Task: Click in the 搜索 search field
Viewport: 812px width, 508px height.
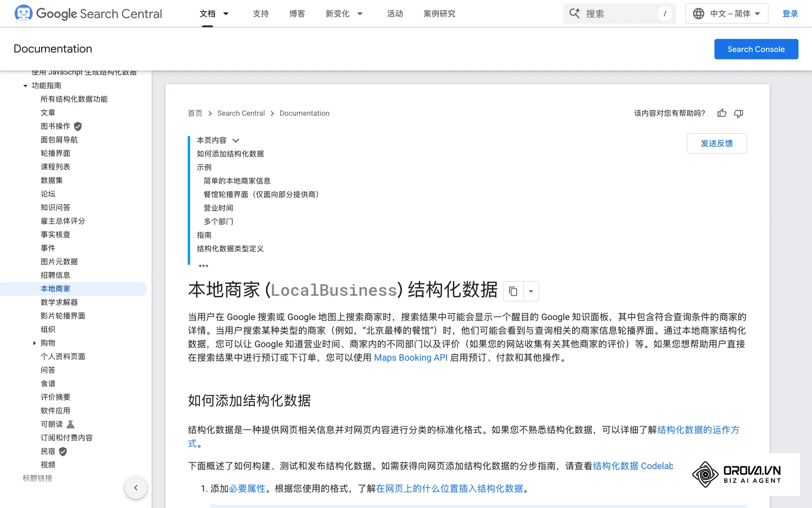Action: pyautogui.click(x=619, y=14)
